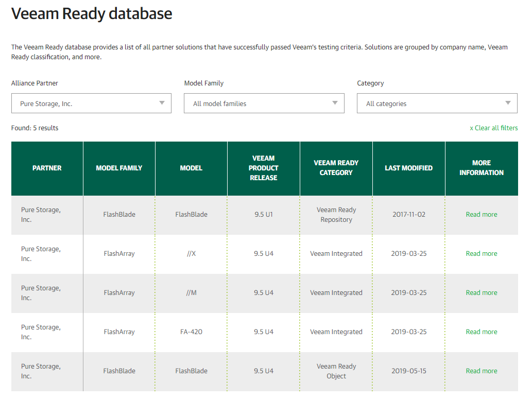Click the 9.5 U1 release cell

point(264,215)
